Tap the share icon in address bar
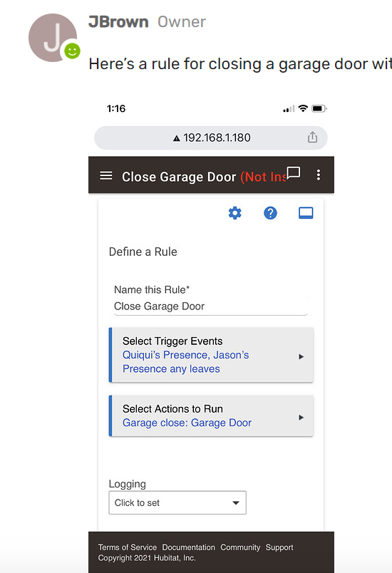This screenshot has height=573, width=392. [x=312, y=138]
